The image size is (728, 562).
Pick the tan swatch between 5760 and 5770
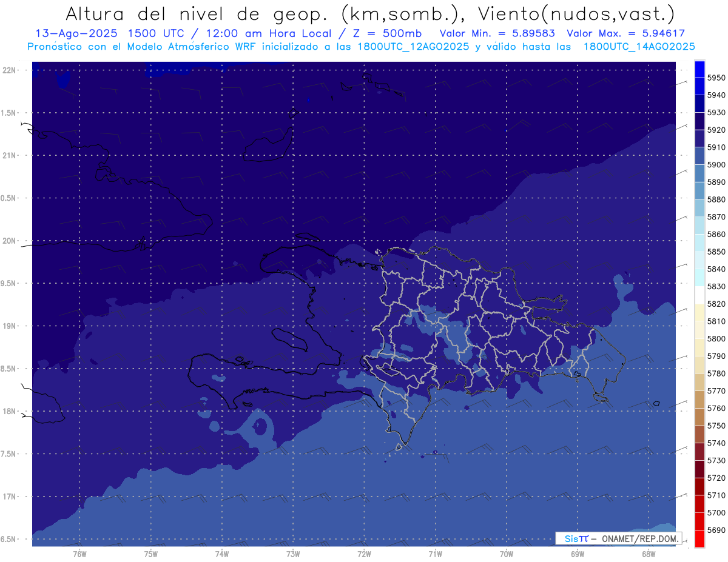click(699, 400)
